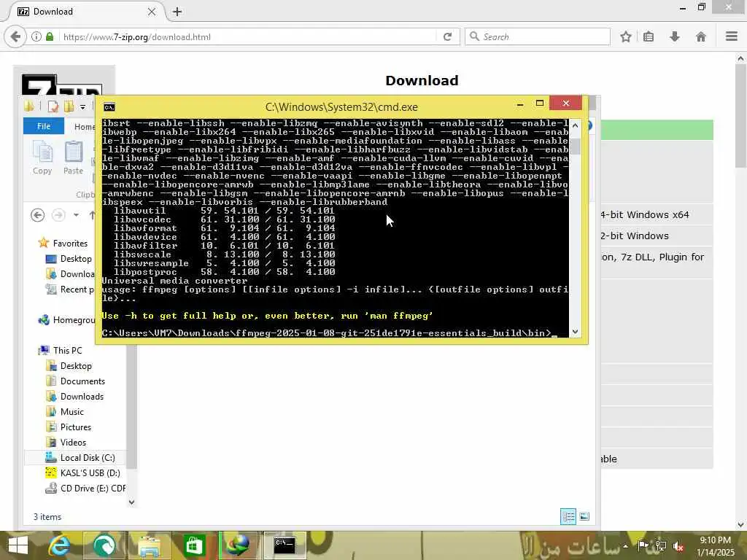Image resolution: width=747 pixels, height=560 pixels.
Task: Switch Explorer to details view icon
Action: 568,517
